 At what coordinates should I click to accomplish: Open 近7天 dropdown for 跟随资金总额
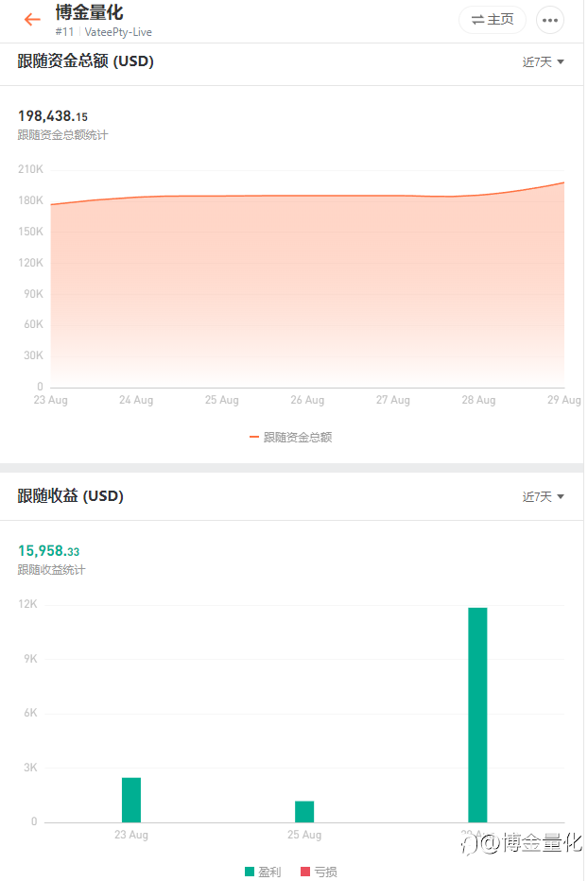click(x=543, y=62)
